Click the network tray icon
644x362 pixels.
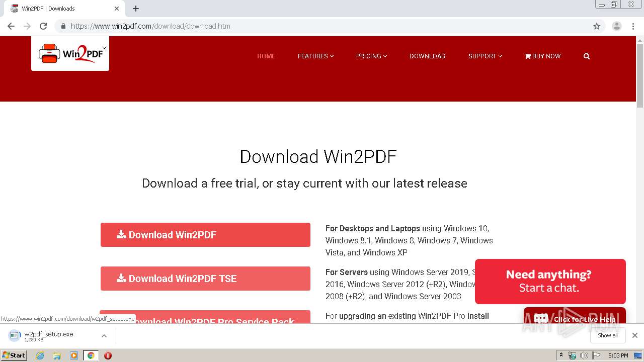tap(572, 355)
